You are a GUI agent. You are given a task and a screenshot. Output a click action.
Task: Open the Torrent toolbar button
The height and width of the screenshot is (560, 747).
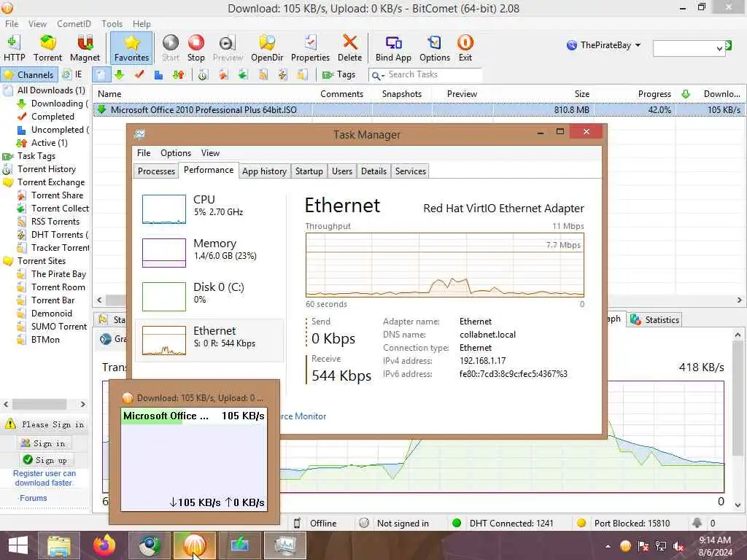click(47, 48)
